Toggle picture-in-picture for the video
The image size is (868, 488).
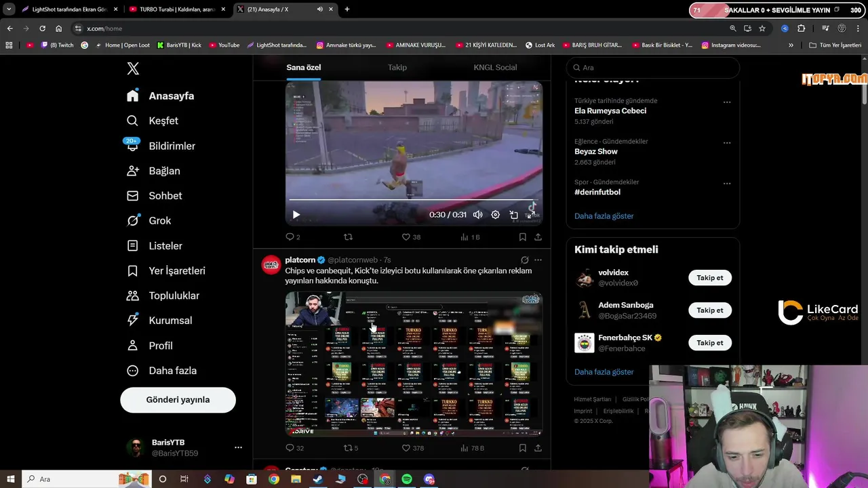coord(514,215)
